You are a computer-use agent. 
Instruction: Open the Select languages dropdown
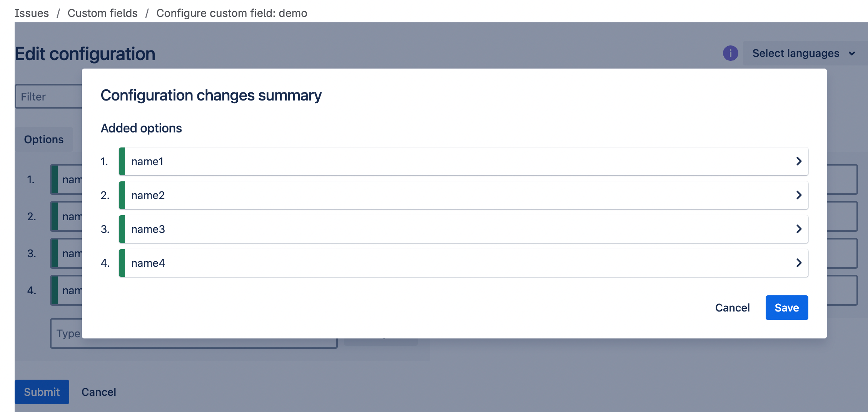(x=804, y=53)
